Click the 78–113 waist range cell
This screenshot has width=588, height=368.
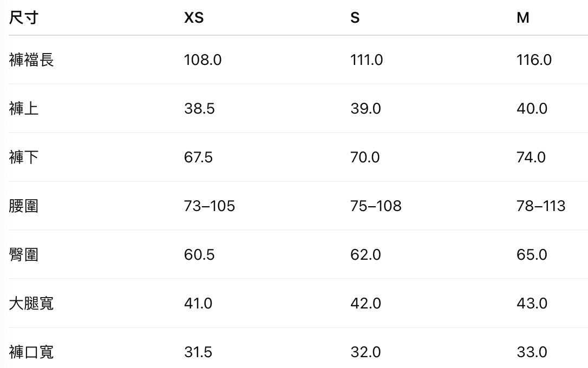[x=541, y=206]
